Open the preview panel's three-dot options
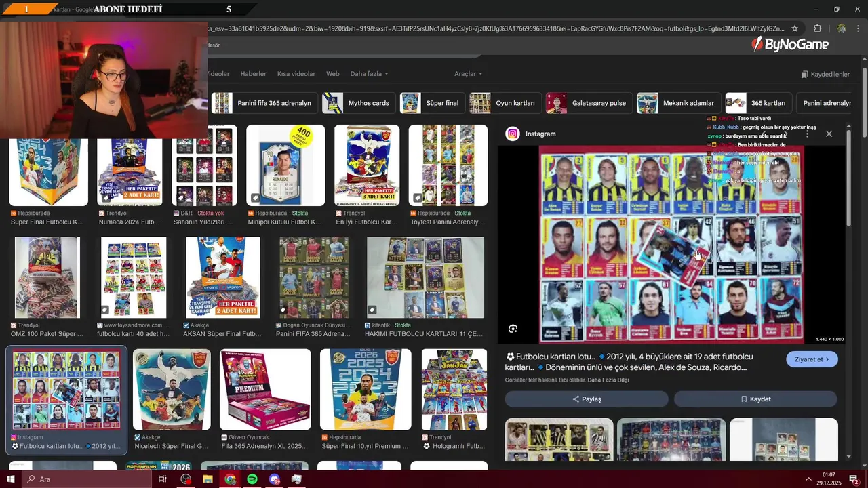The height and width of the screenshot is (488, 868). [807, 134]
